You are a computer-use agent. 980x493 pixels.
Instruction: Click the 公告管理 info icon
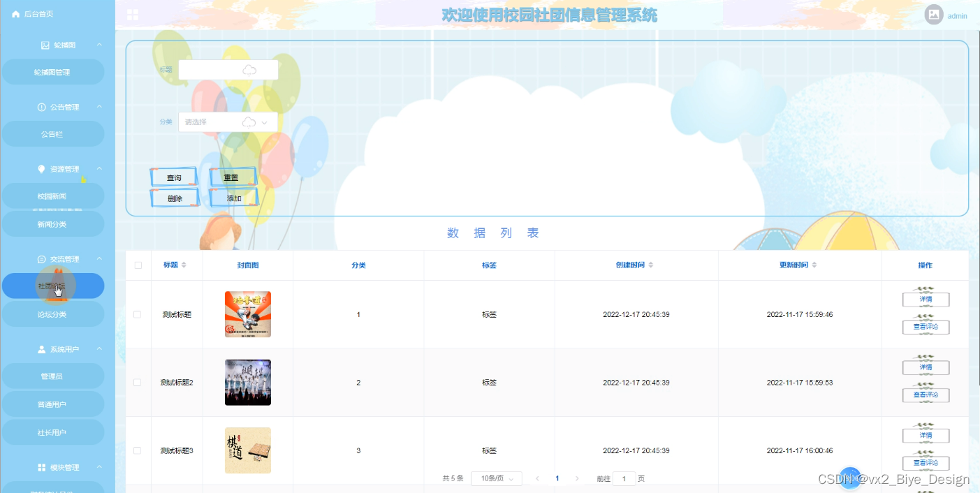41,108
